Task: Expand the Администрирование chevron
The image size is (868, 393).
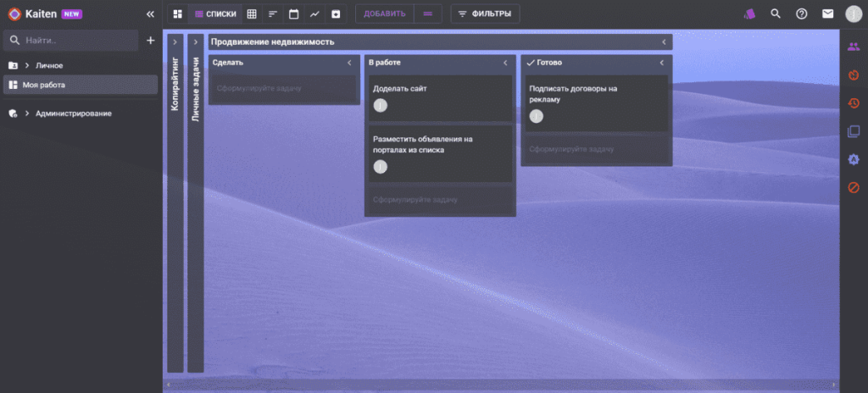Action: pos(26,113)
